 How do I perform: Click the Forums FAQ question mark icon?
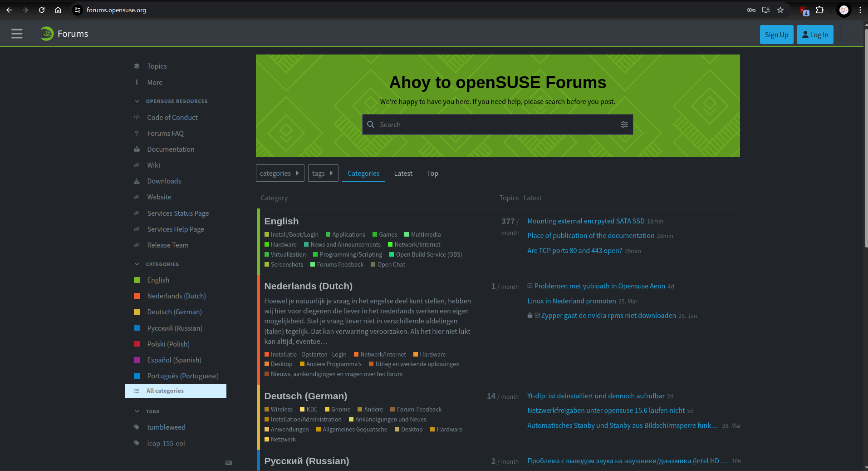137,133
